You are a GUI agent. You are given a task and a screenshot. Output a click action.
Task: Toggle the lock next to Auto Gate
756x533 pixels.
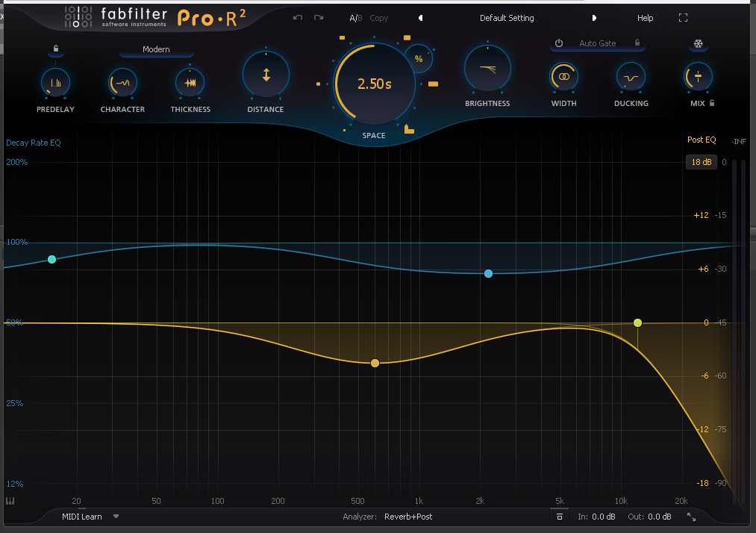click(x=638, y=43)
